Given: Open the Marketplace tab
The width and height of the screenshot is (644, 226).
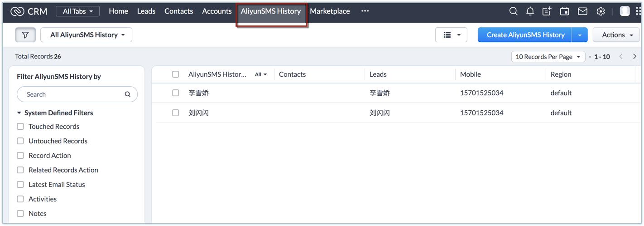Looking at the screenshot, I should [330, 11].
